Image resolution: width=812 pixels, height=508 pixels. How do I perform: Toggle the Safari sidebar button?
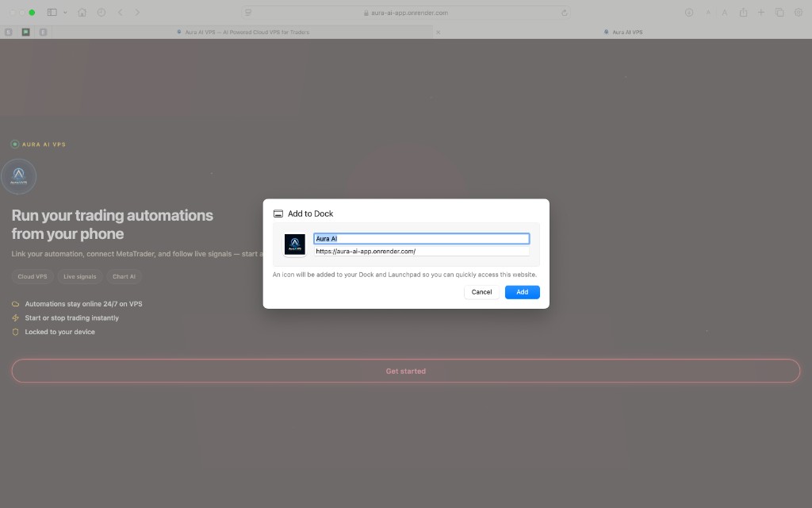[52, 13]
